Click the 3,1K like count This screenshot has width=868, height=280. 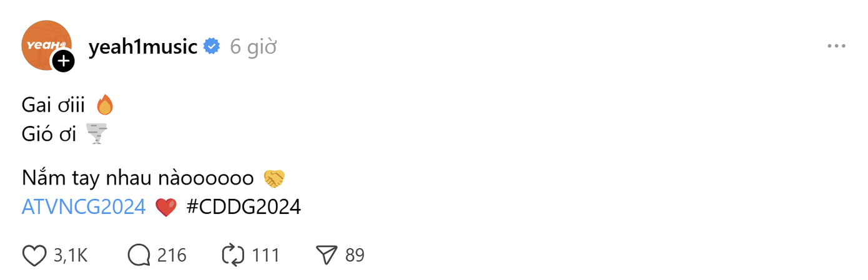click(x=70, y=255)
